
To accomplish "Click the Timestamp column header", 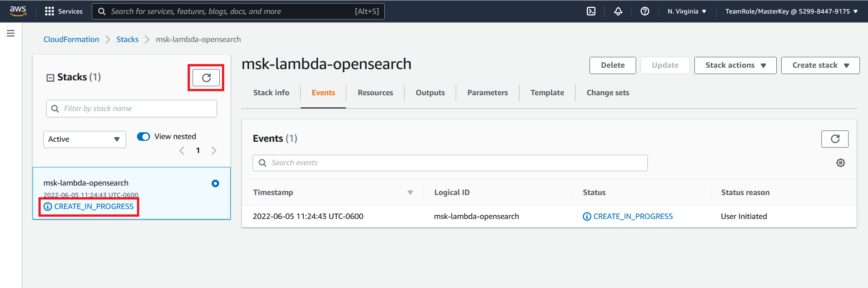I will (x=273, y=193).
